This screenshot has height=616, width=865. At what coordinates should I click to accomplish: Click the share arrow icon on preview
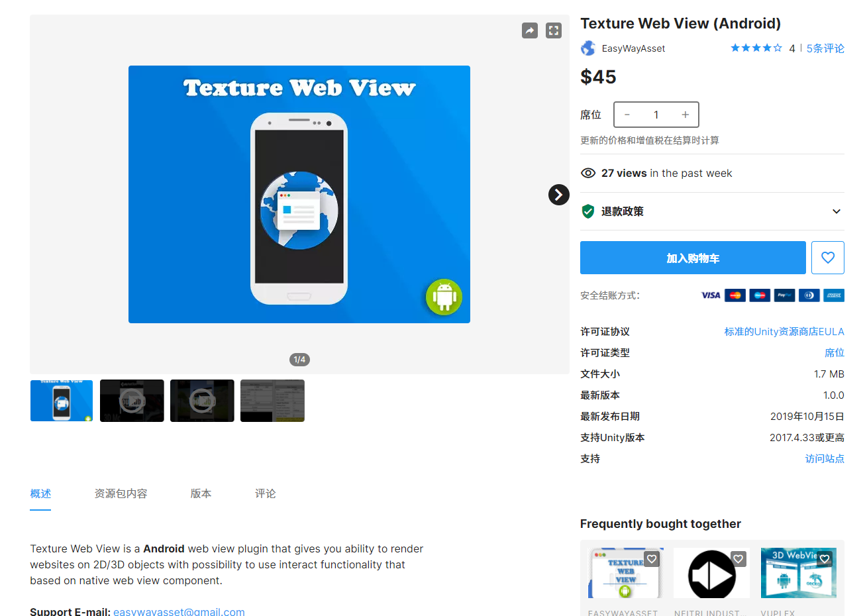coord(530,30)
